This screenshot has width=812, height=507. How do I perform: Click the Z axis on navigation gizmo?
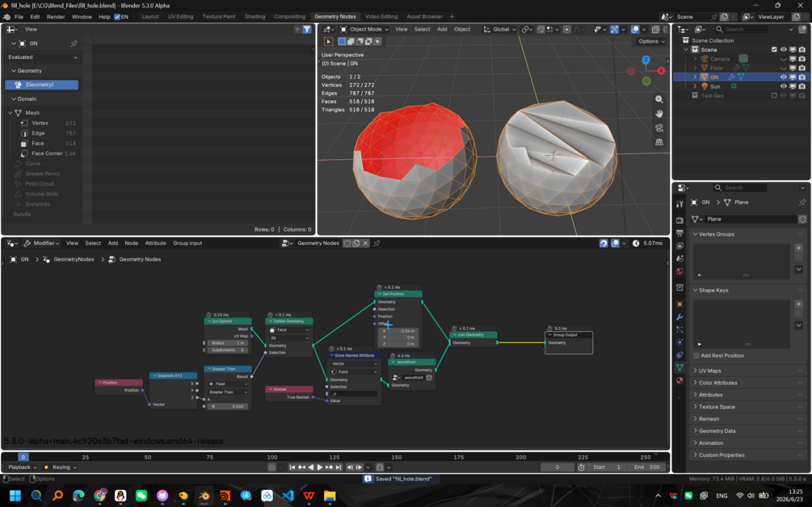coord(646,60)
